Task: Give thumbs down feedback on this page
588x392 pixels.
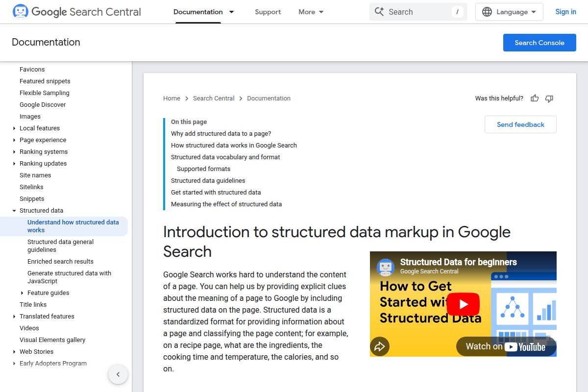Action: pyautogui.click(x=549, y=98)
